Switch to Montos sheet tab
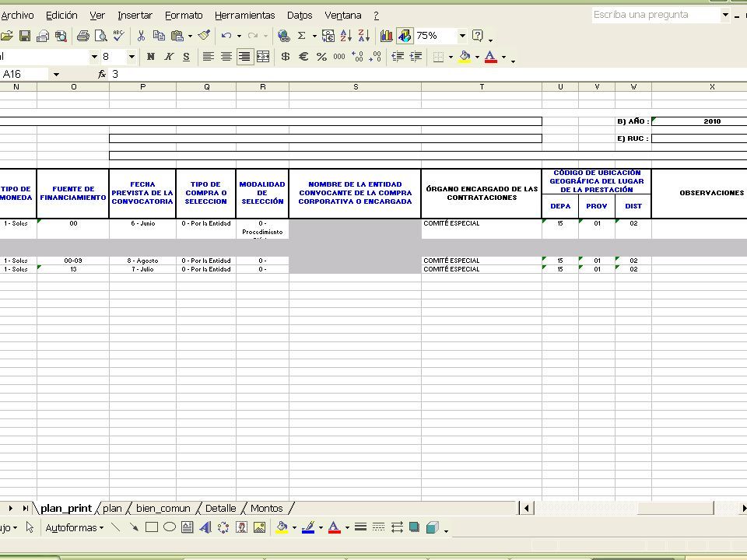The height and width of the screenshot is (560, 747). 267,508
